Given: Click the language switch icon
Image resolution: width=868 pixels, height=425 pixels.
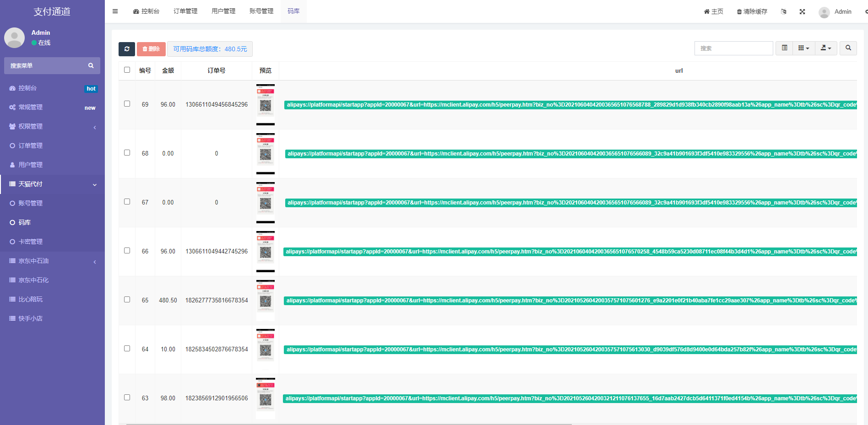Looking at the screenshot, I should coord(783,12).
